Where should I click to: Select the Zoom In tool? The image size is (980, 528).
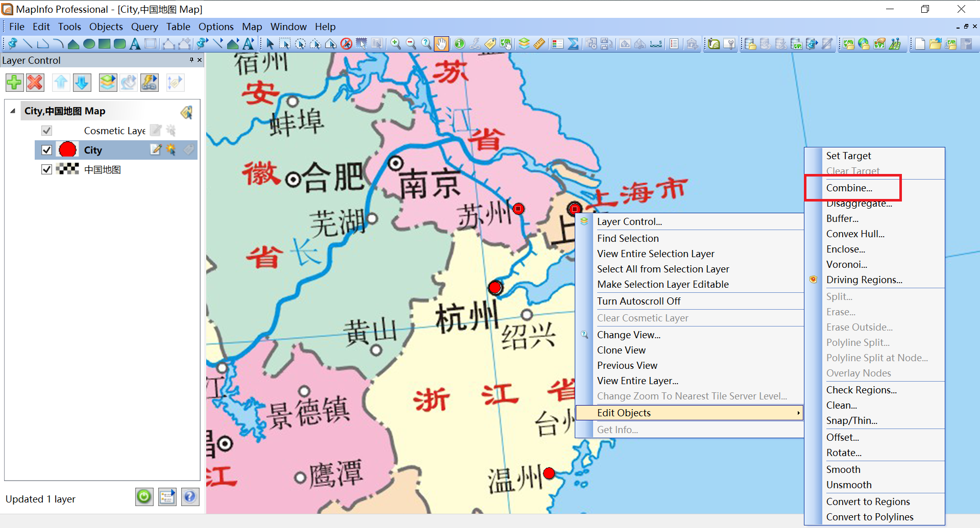click(x=396, y=43)
